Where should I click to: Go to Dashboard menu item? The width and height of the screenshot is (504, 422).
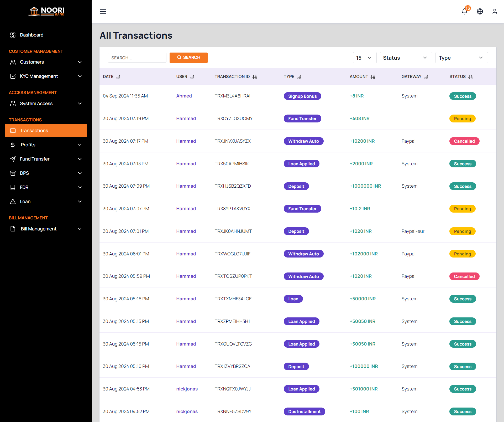(46, 35)
